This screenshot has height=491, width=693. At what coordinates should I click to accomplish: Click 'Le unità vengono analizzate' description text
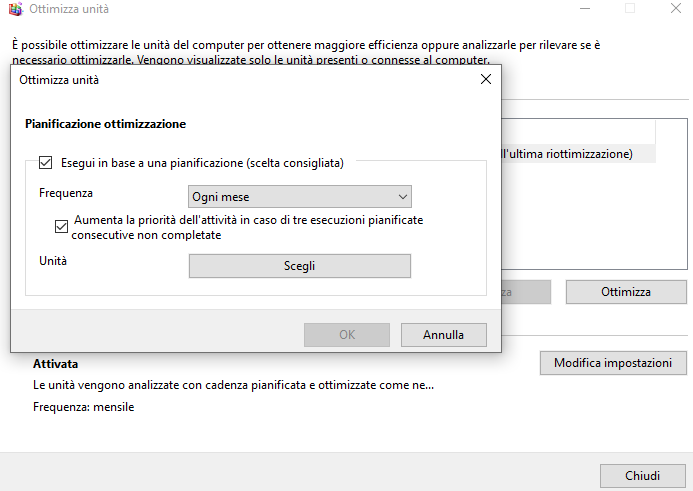tap(233, 385)
